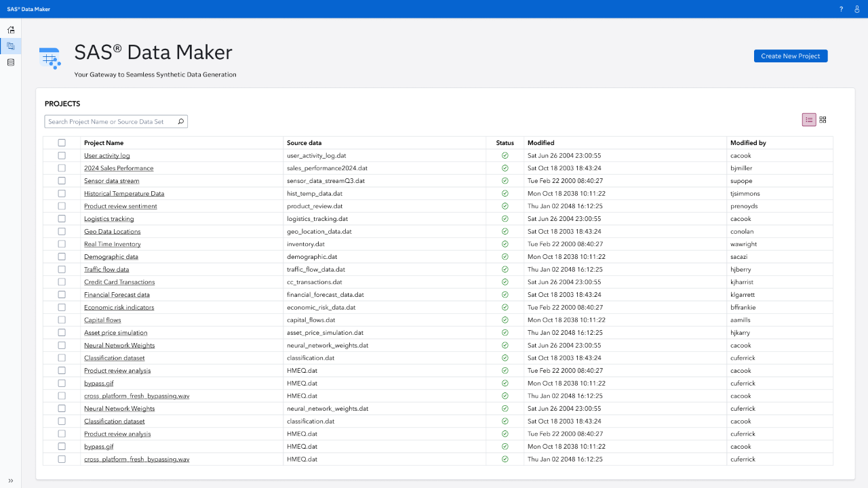The width and height of the screenshot is (868, 488).
Task: Click the Source data column header
Action: [x=304, y=143]
